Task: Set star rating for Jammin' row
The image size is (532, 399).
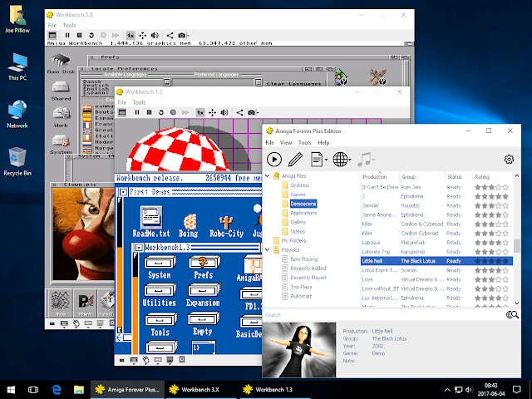Action: tap(491, 205)
